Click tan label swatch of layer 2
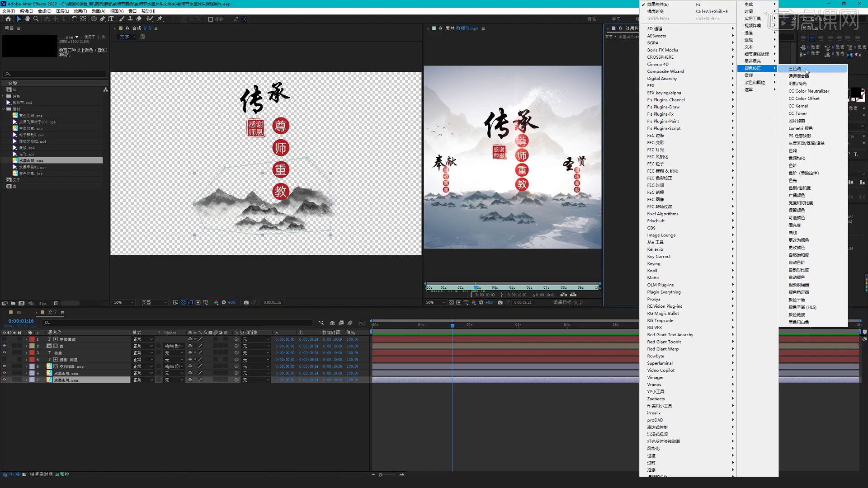This screenshot has width=868, height=488. 32,346
